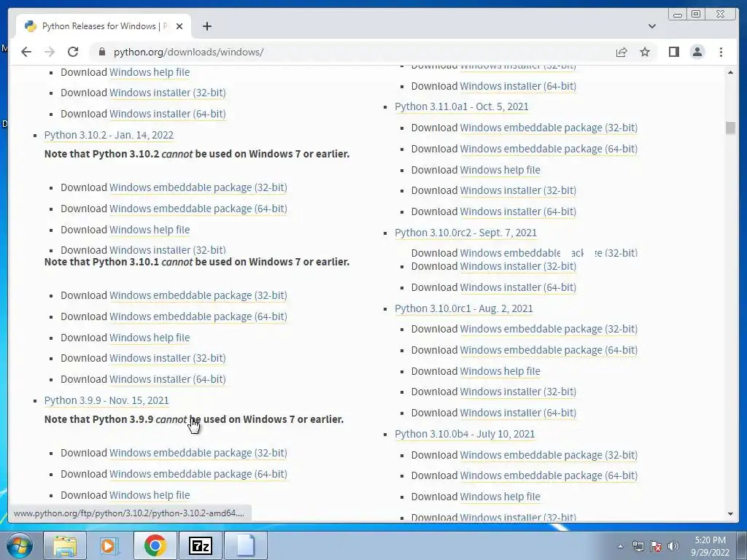
Task: Open a new browser tab
Action: coord(206,26)
